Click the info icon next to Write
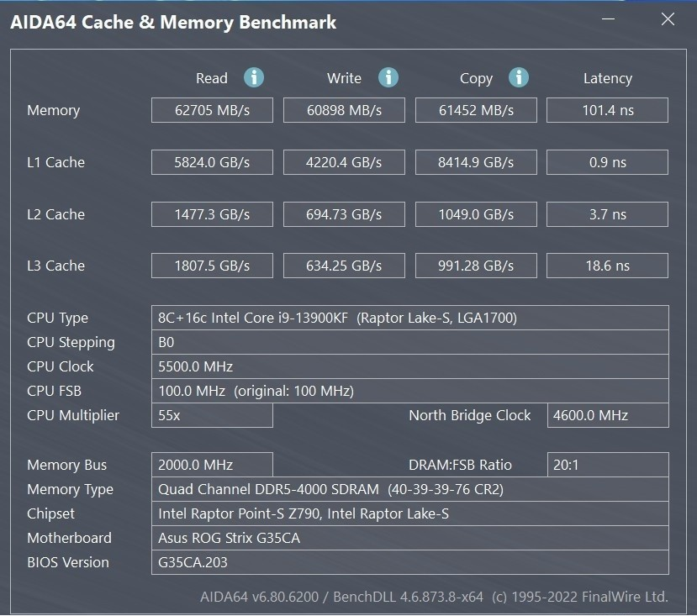Viewport: 697px width, 616px height. (x=388, y=78)
